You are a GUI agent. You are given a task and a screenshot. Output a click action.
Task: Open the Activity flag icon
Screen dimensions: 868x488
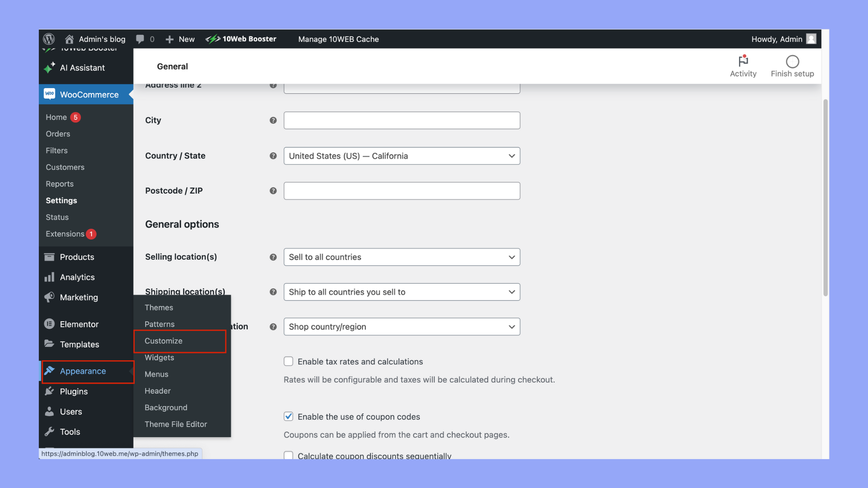[x=743, y=61]
